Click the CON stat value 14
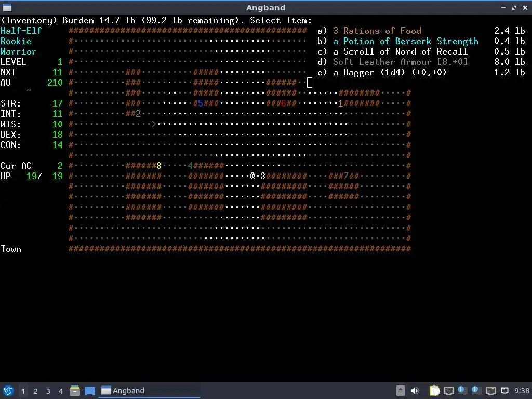The height and width of the screenshot is (399, 532). (x=57, y=145)
